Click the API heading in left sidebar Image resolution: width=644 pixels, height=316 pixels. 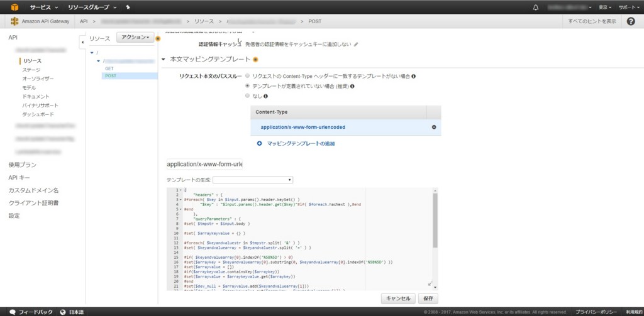click(13, 37)
